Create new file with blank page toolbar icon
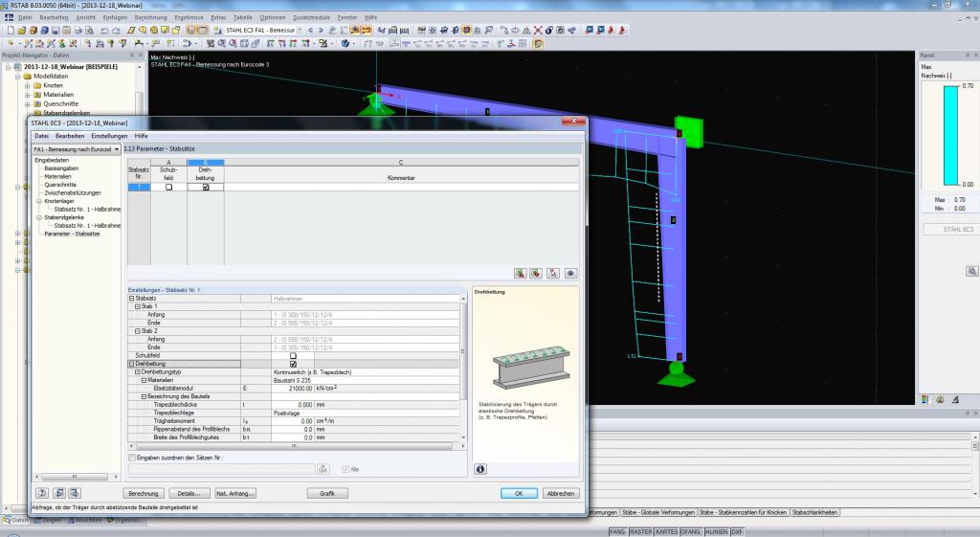This screenshot has width=980, height=537. coord(11,30)
